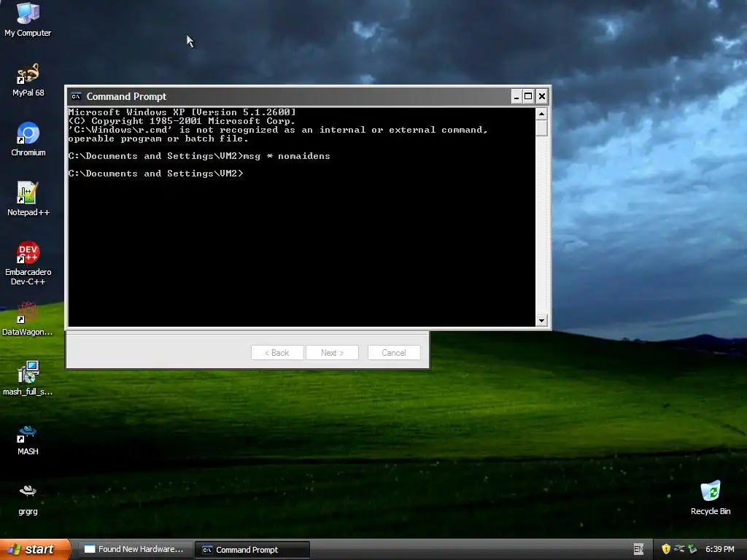
Task: Click the Microsoft Windows XP version line
Action: (182, 112)
